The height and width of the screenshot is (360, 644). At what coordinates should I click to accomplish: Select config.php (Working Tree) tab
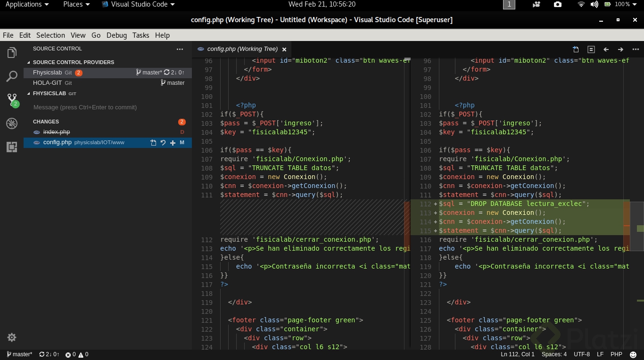[x=242, y=49]
